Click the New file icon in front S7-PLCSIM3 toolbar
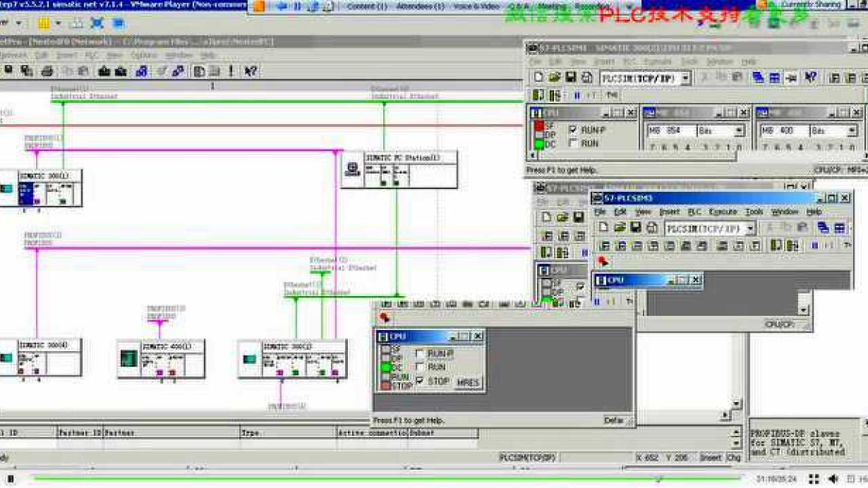 pos(604,228)
